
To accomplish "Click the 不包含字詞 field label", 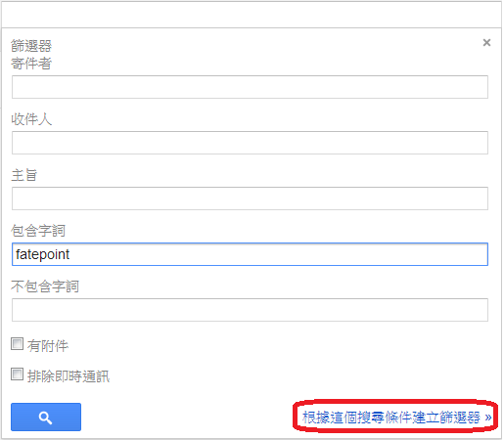I will point(45,286).
